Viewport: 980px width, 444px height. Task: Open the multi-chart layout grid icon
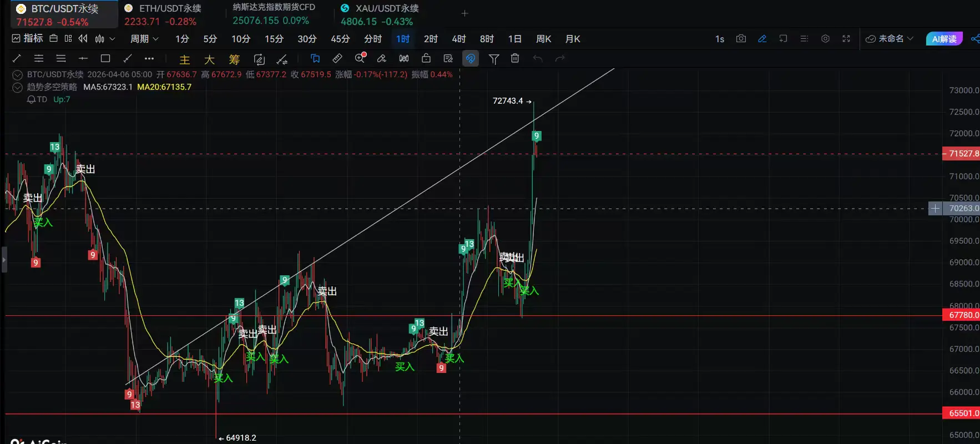coord(68,38)
